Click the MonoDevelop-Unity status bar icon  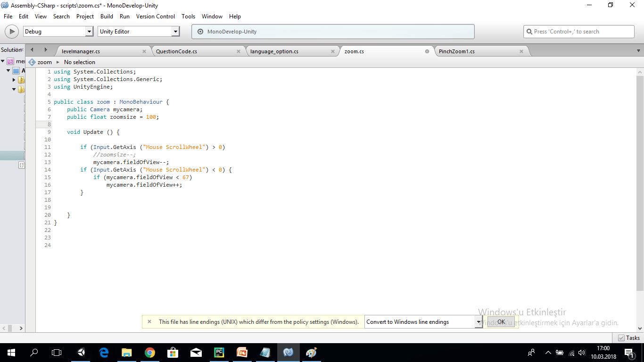click(x=202, y=32)
